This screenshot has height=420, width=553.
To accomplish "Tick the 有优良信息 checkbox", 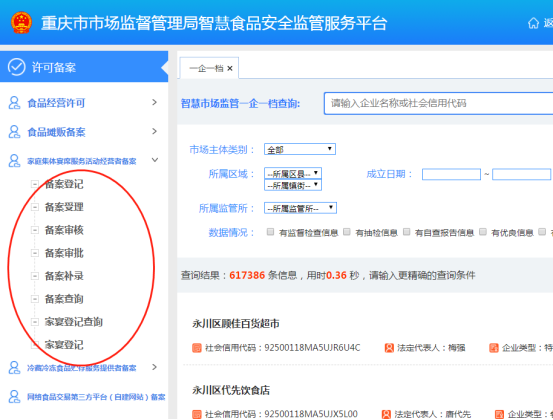I will pos(483,232).
